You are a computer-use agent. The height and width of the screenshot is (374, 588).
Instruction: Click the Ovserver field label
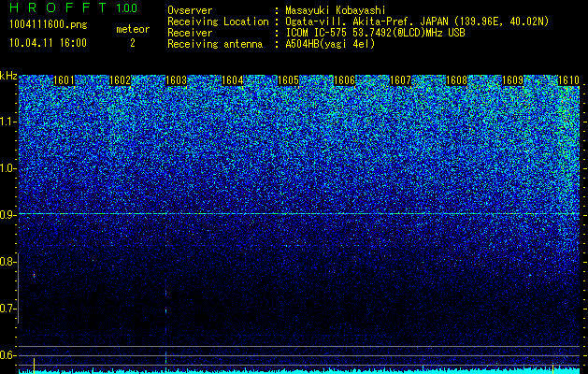tap(190, 11)
